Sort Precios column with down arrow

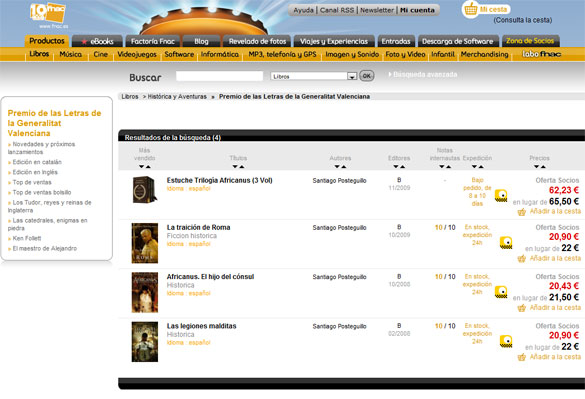click(x=536, y=166)
